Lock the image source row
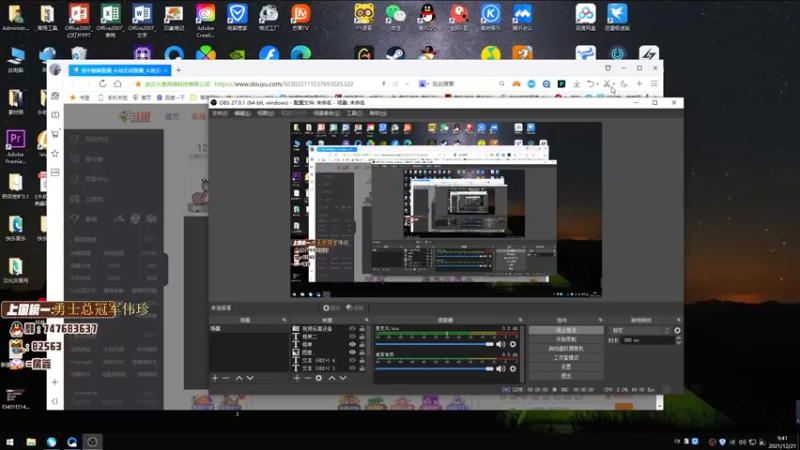Screen dimensions: 800x450 coord(362,352)
